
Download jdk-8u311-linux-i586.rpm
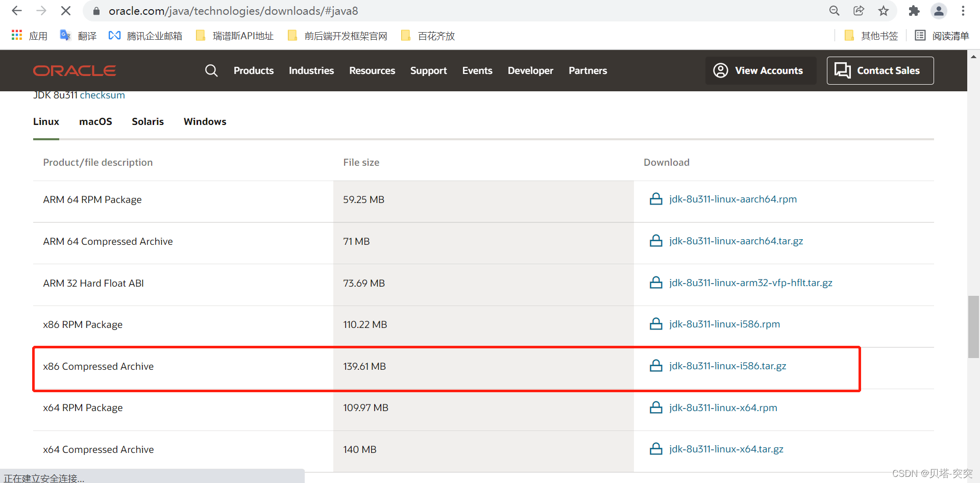tap(724, 324)
